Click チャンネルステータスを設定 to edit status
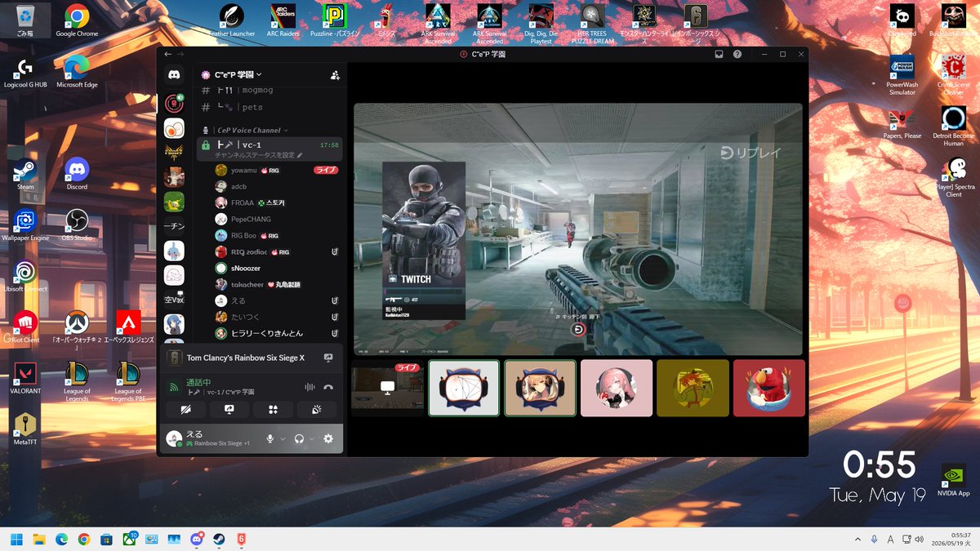Viewport: 980px width, 551px height. click(x=258, y=154)
